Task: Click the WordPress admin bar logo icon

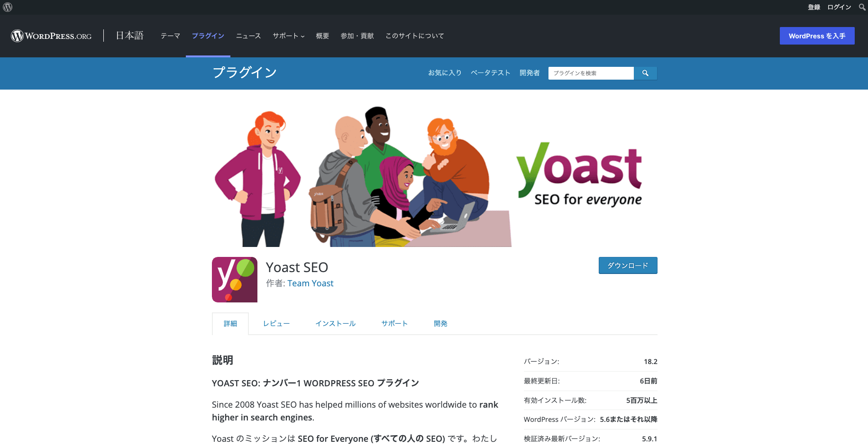Action: (x=8, y=7)
